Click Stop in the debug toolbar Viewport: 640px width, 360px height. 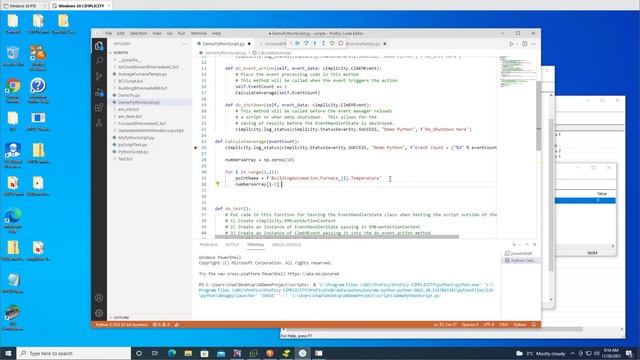pos(341,43)
